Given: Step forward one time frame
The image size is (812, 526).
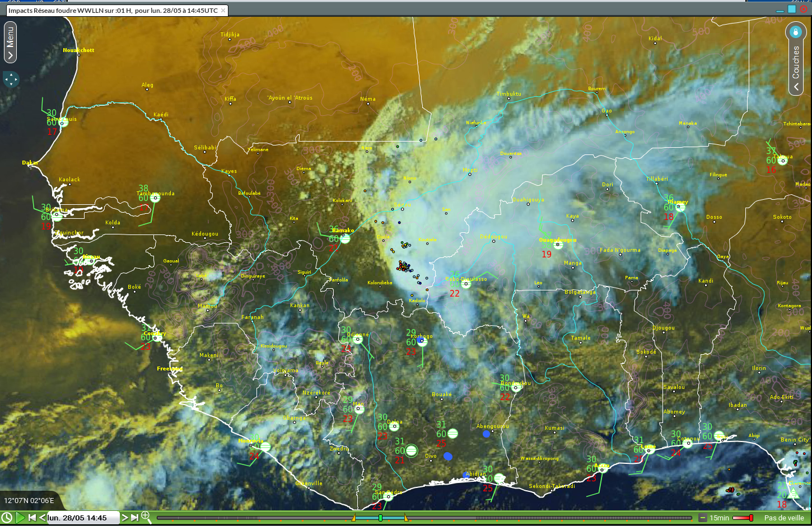Looking at the screenshot, I should point(125,518).
